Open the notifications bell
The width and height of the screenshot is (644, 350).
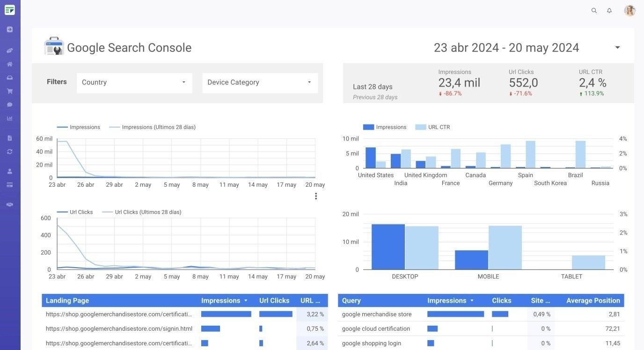(609, 10)
